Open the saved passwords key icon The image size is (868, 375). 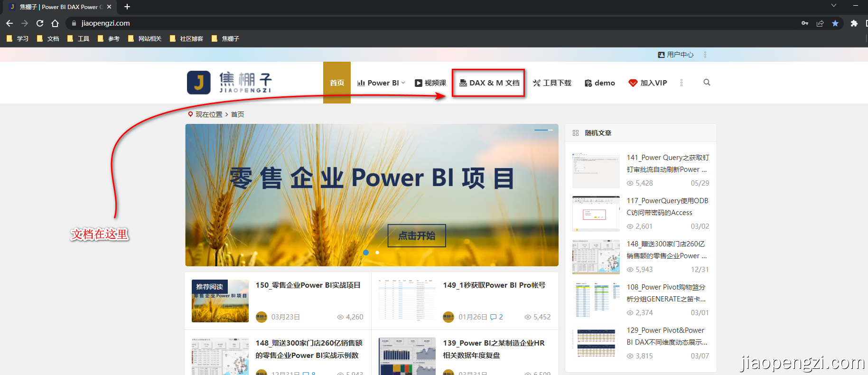point(805,23)
